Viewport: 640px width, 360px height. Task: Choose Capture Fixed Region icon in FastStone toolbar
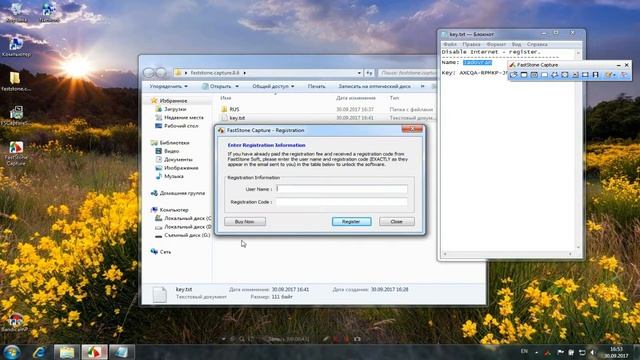[x=585, y=75]
